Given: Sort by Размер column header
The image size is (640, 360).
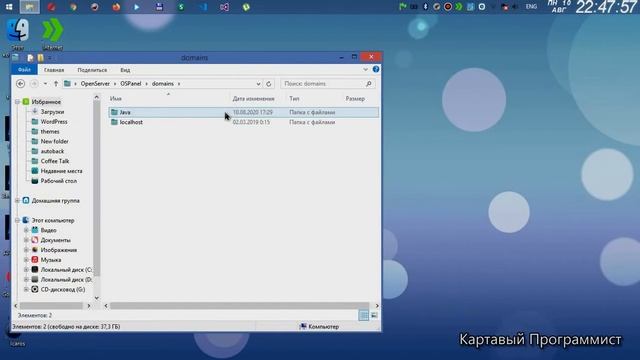Looking at the screenshot, I should (355, 99).
